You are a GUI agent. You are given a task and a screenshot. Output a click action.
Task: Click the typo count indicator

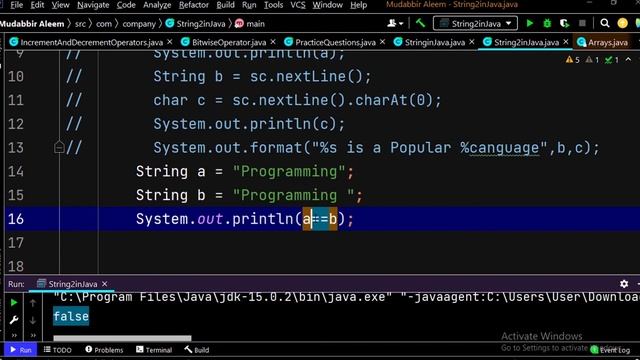[x=612, y=60]
